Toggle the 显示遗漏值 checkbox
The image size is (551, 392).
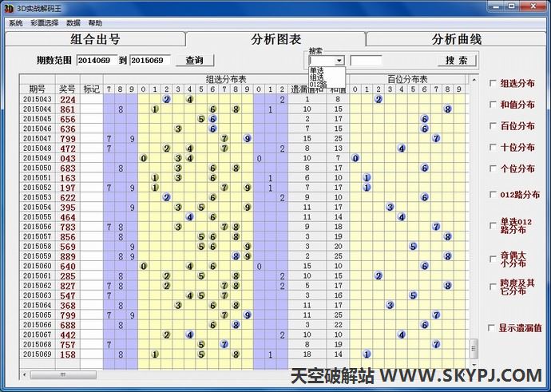[x=493, y=328]
